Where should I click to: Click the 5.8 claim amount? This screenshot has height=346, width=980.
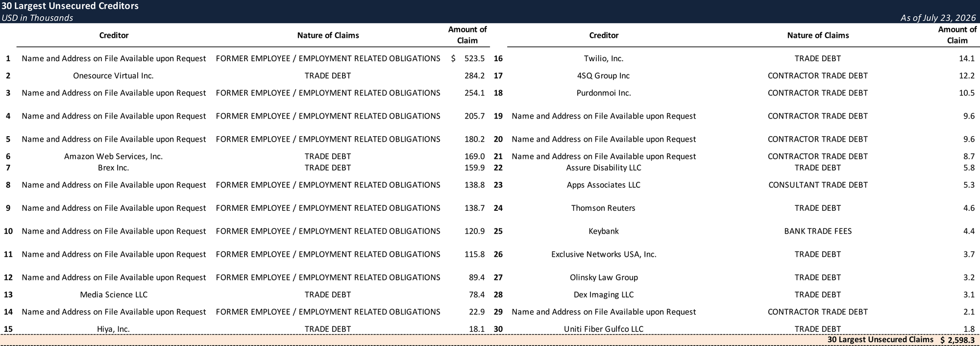click(969, 168)
